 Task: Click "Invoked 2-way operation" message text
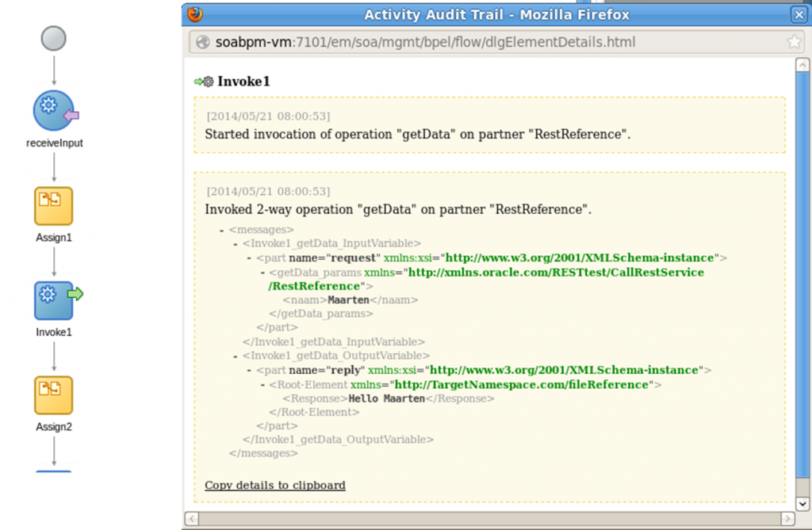coord(398,209)
